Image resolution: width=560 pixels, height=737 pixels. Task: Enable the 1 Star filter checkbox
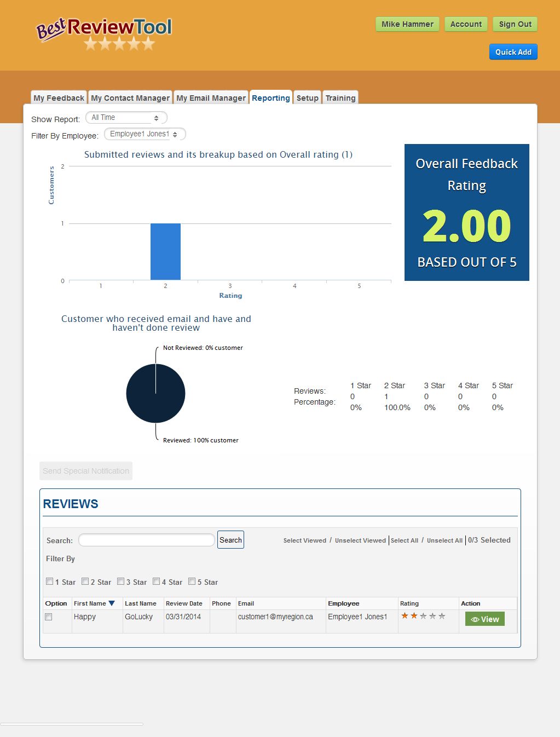[50, 581]
